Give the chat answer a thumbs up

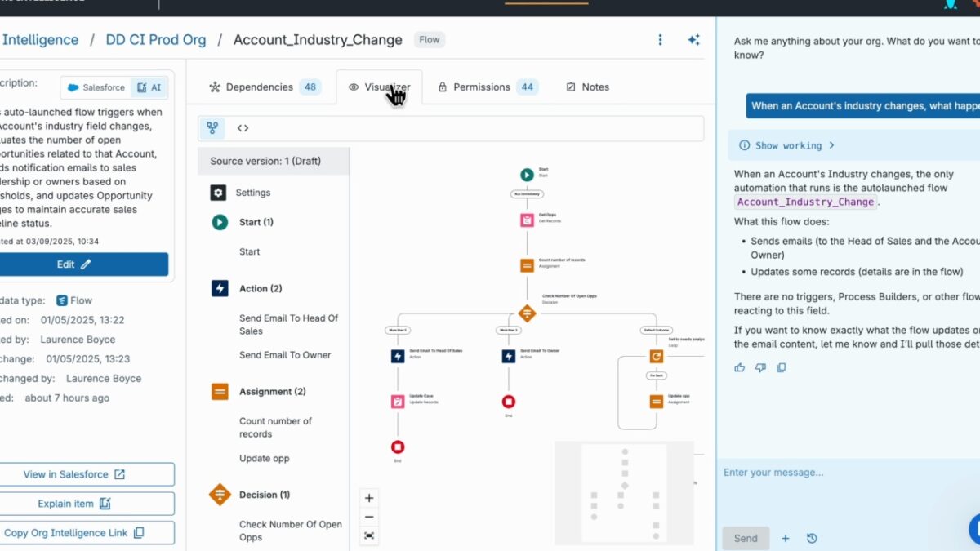740,368
